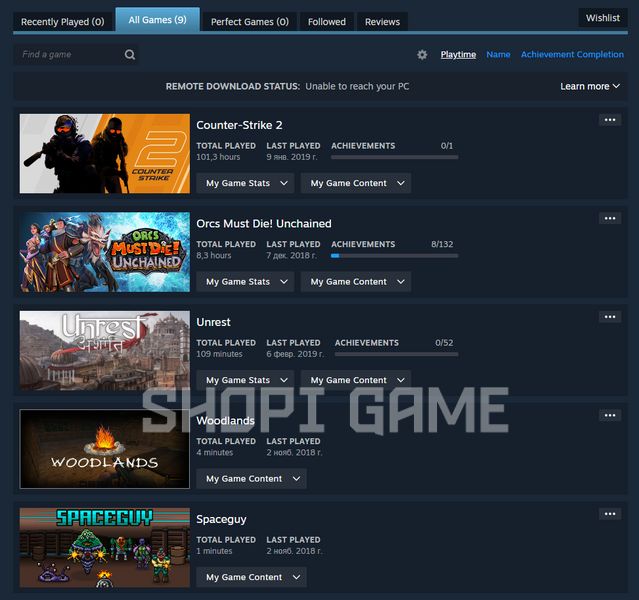The height and width of the screenshot is (600, 639).
Task: Click 'Unable to reach your PC' status
Action: click(x=357, y=86)
